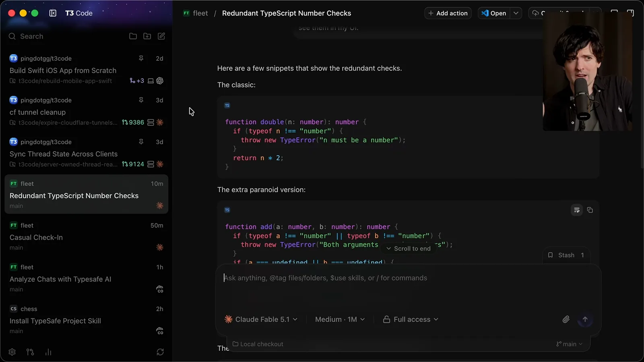Open the folder icon beside Search
Viewport: 644px width, 362px height.
[133, 36]
